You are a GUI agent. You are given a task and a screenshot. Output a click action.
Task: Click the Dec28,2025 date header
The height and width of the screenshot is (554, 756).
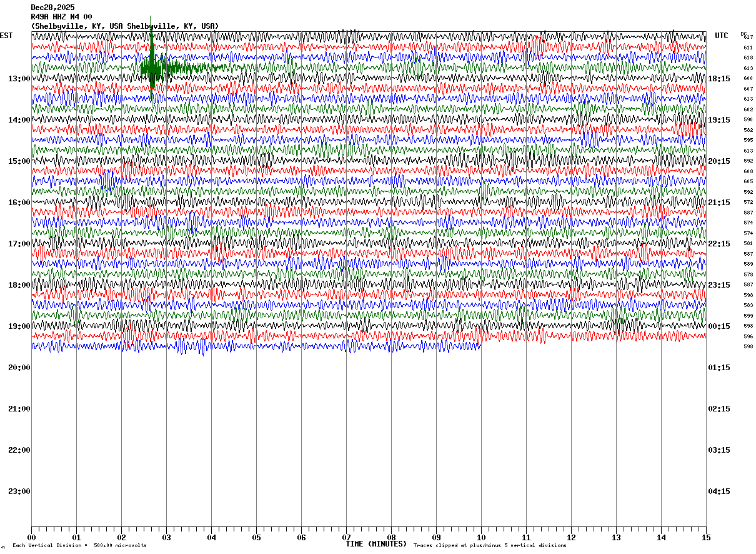tap(52, 8)
